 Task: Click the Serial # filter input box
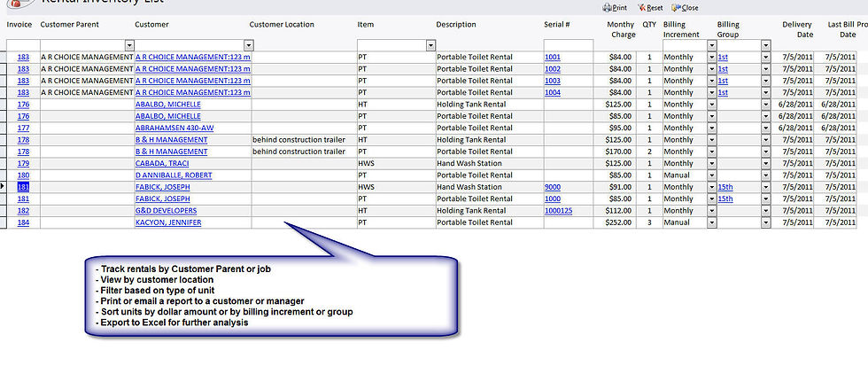click(569, 45)
